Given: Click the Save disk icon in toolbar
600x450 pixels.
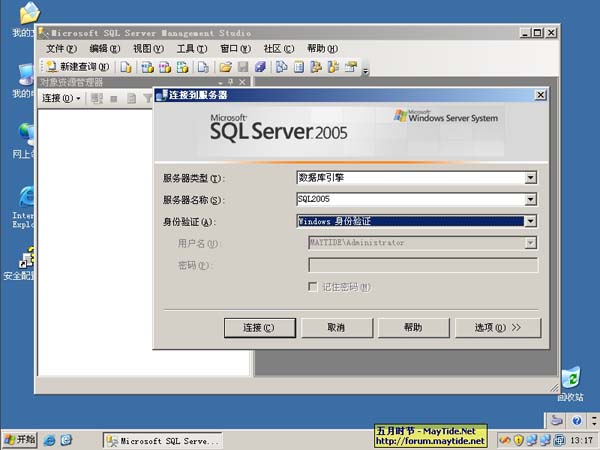Looking at the screenshot, I should pos(242,67).
